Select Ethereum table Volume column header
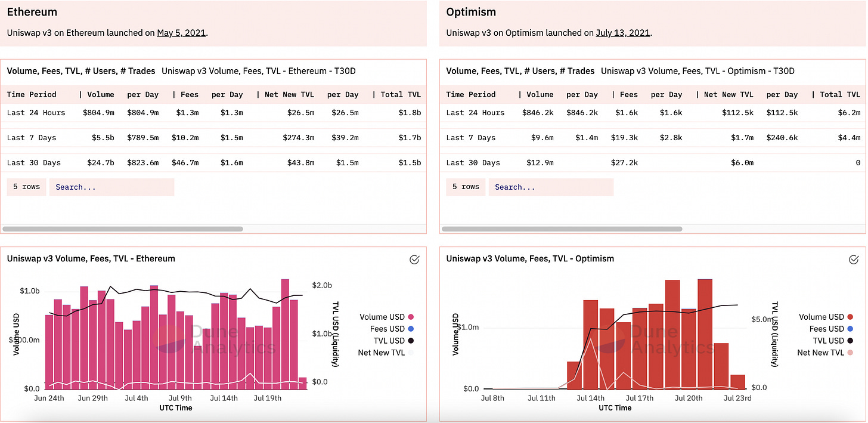 point(100,94)
